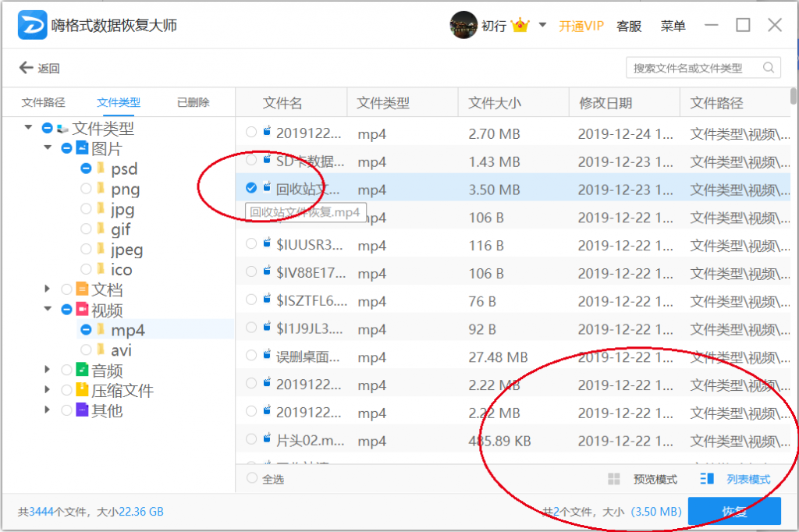The height and width of the screenshot is (532, 799).
Task: Select the mp4 tree item
Action: [x=127, y=330]
